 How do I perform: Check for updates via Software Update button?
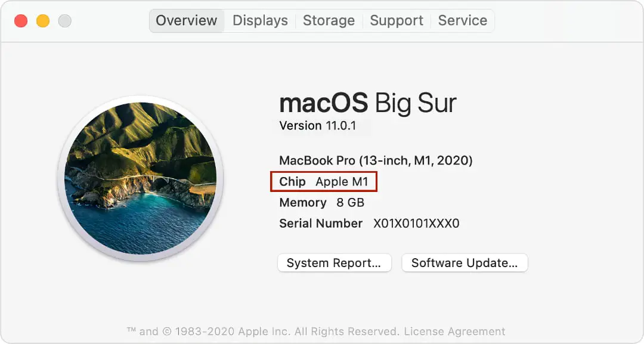pyautogui.click(x=465, y=263)
